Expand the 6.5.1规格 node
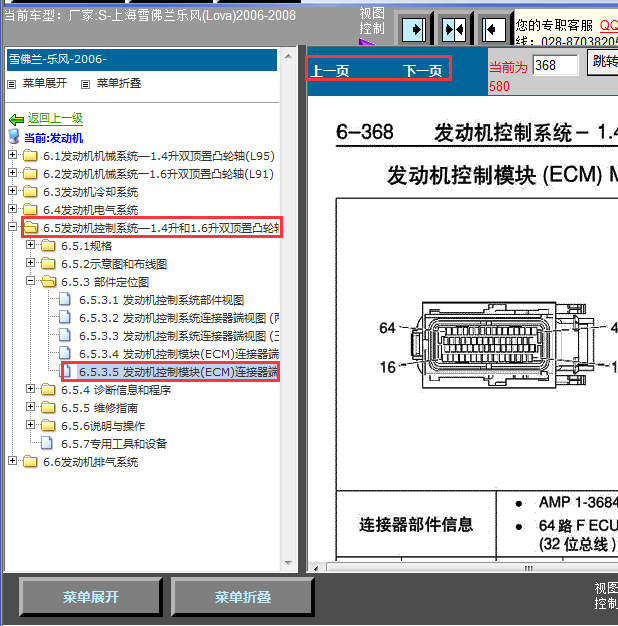 (30, 245)
